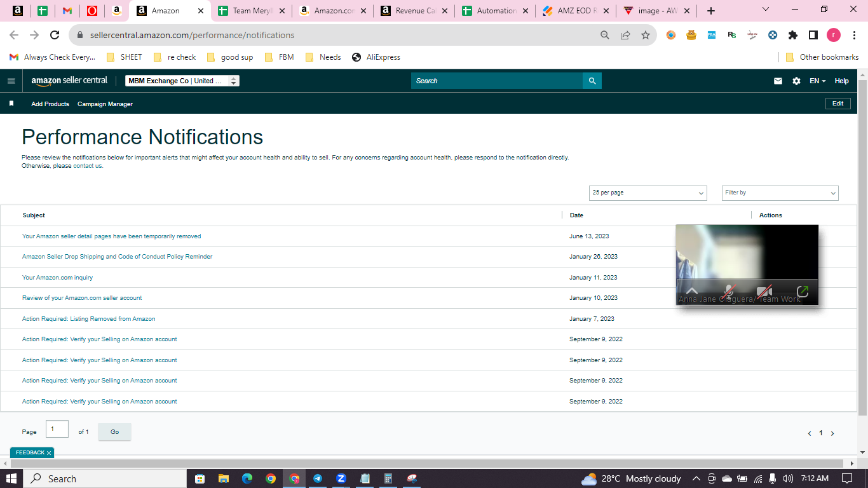Click the Amazon Seller Central logo

pos(70,81)
